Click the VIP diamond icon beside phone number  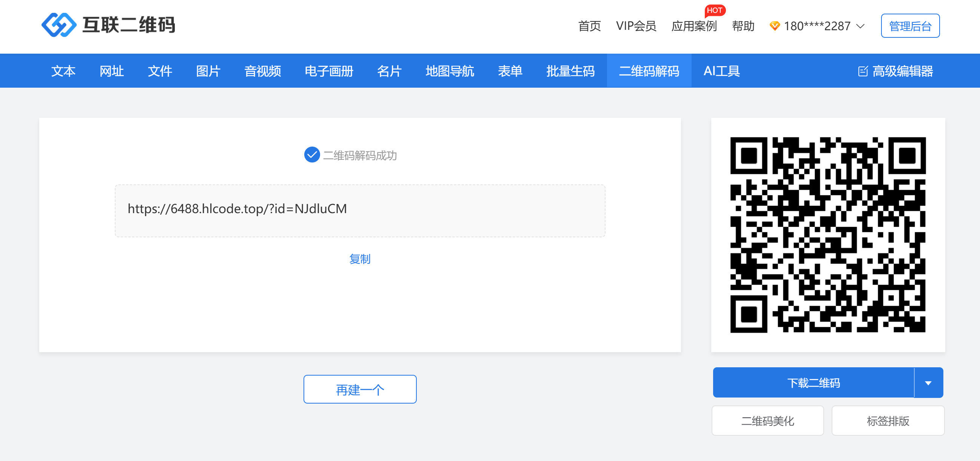click(x=774, y=26)
